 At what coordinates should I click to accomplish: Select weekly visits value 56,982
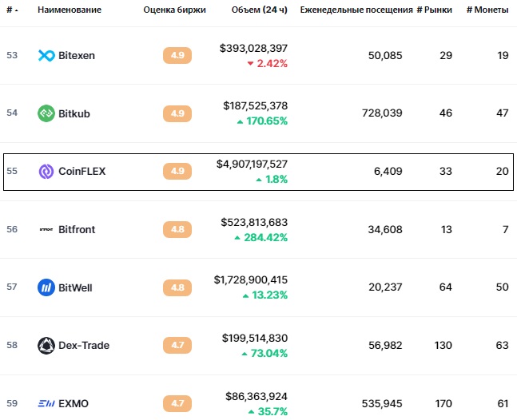click(385, 345)
